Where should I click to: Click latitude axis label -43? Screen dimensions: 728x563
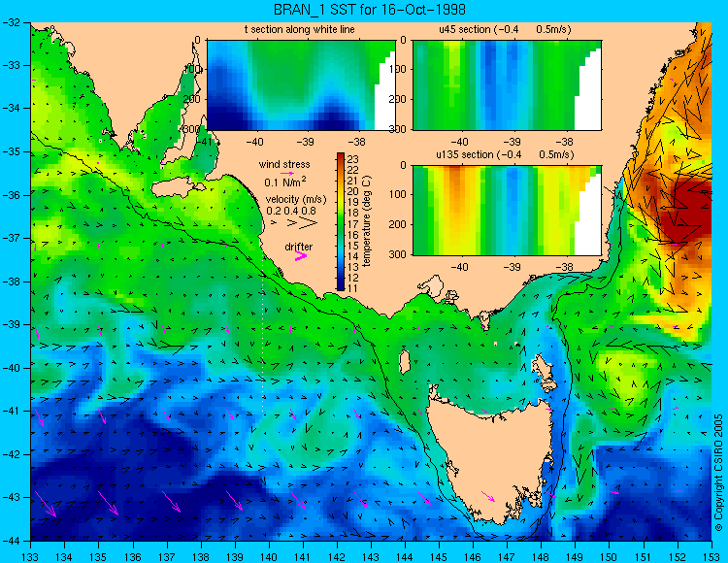point(12,497)
